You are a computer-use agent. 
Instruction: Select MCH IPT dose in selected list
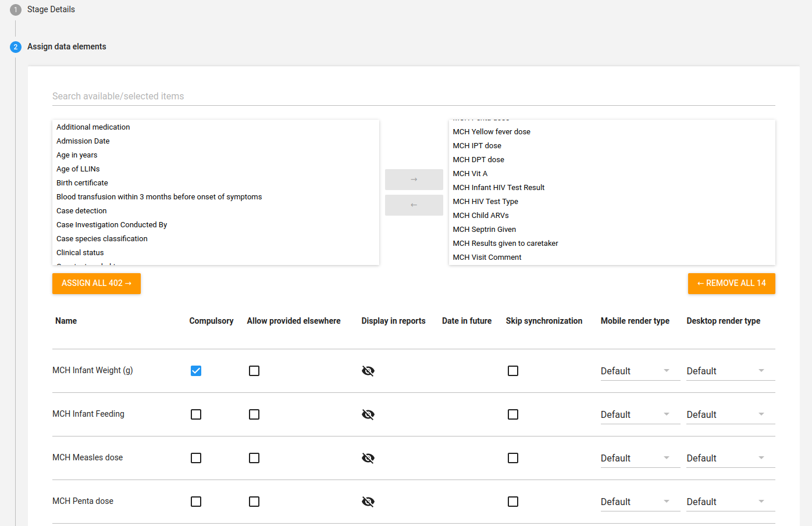pyautogui.click(x=612, y=146)
